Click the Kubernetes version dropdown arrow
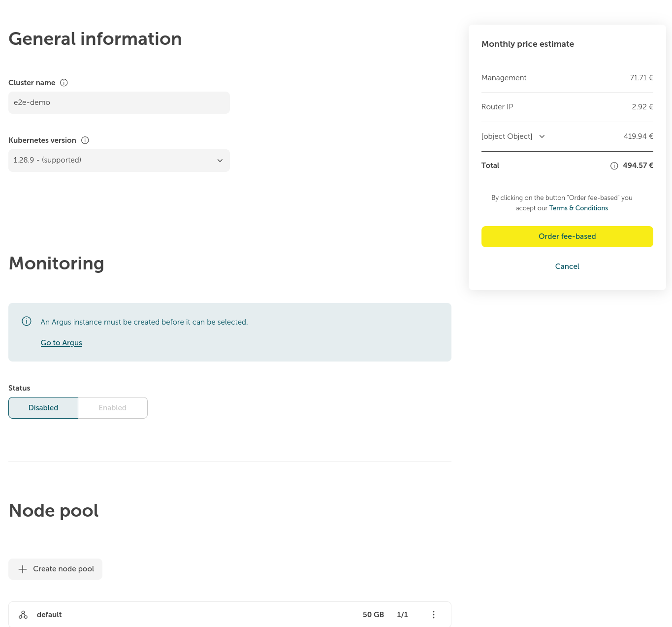672x627 pixels. point(220,161)
